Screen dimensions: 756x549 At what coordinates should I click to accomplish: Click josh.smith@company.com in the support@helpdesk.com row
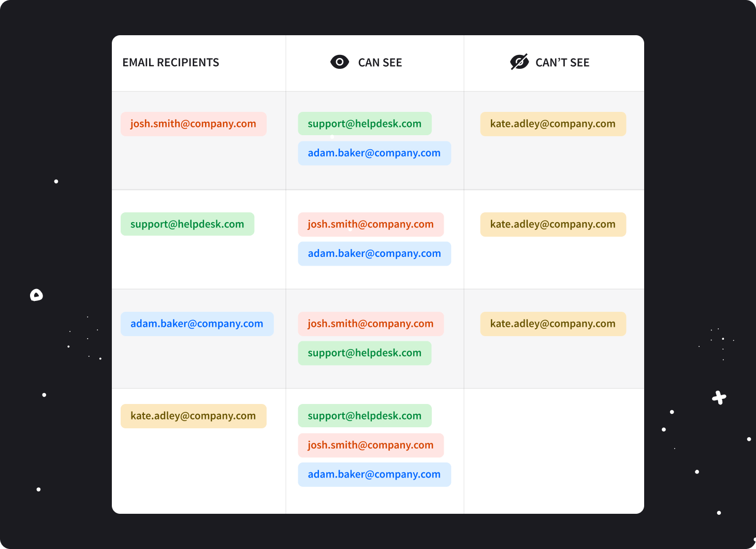coord(370,224)
